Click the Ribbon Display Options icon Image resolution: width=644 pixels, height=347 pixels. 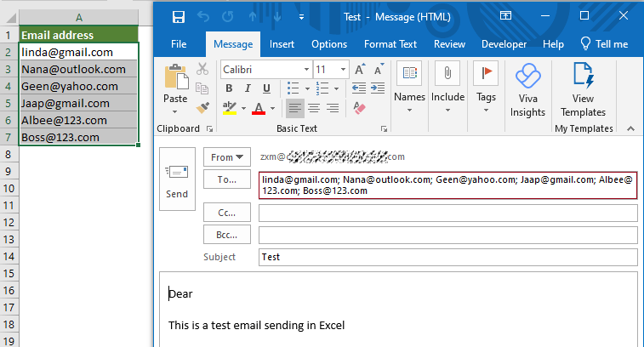point(505,15)
